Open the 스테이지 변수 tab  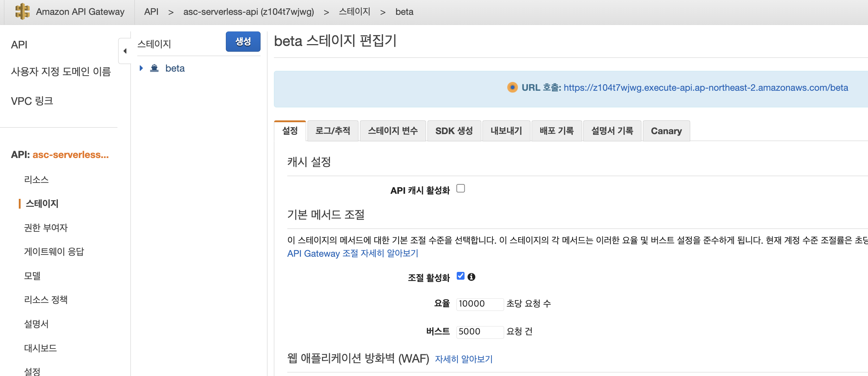point(393,131)
